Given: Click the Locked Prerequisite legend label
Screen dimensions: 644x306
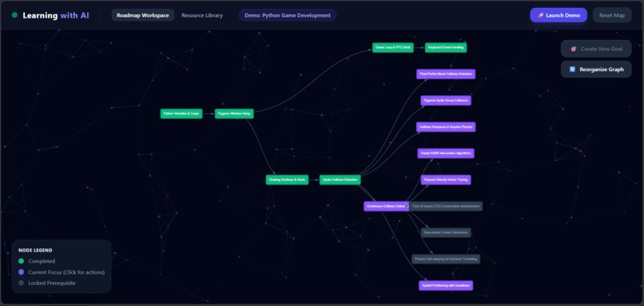Looking at the screenshot, I should pyautogui.click(x=52, y=283).
